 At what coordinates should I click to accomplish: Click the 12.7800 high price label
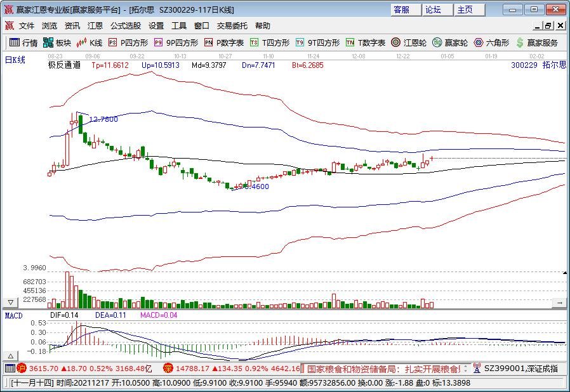pyautogui.click(x=103, y=119)
